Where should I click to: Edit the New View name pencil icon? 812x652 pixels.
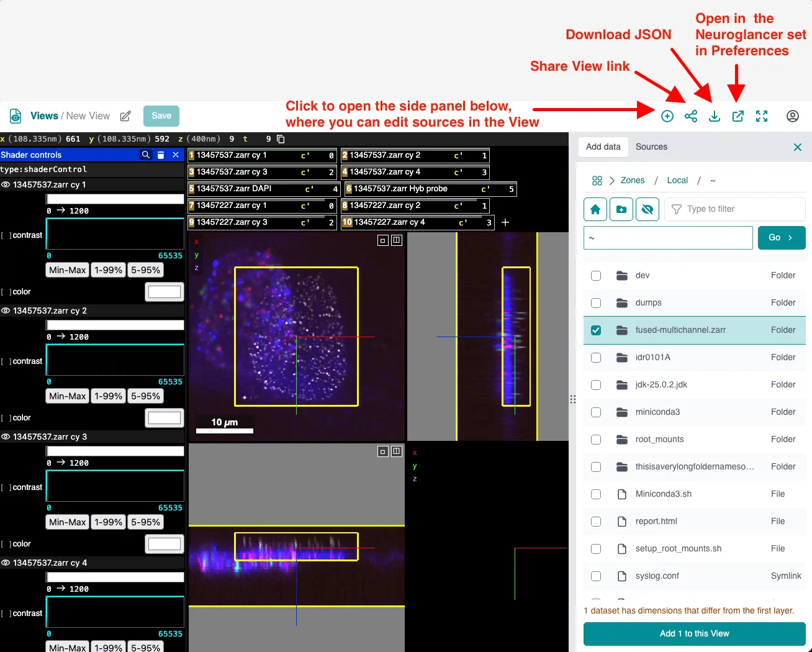pyautogui.click(x=125, y=116)
